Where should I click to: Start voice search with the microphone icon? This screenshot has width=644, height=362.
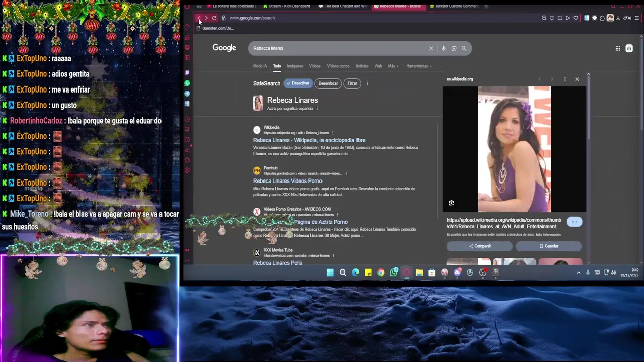(x=443, y=48)
